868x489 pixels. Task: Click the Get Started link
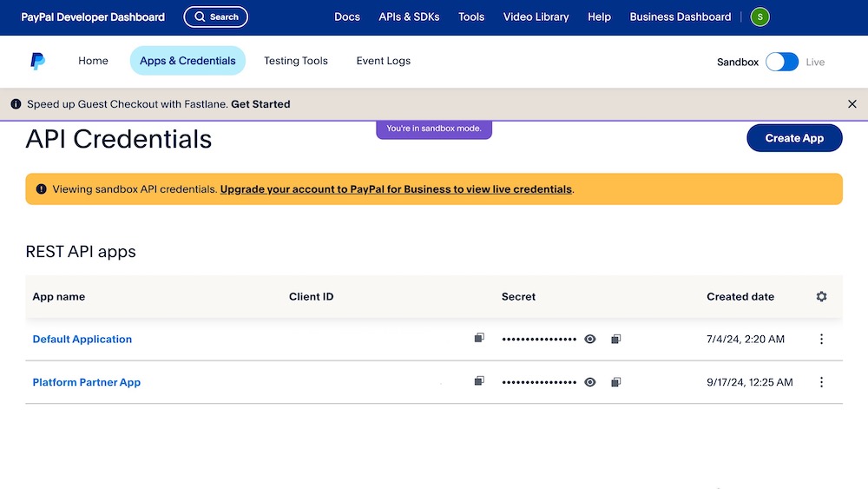(260, 104)
